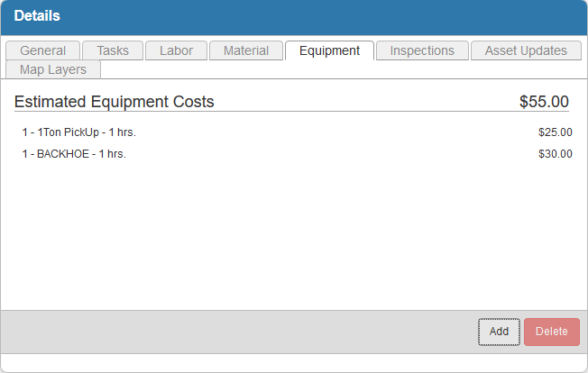Select the Labor tab
The height and width of the screenshot is (373, 588).
tap(176, 50)
